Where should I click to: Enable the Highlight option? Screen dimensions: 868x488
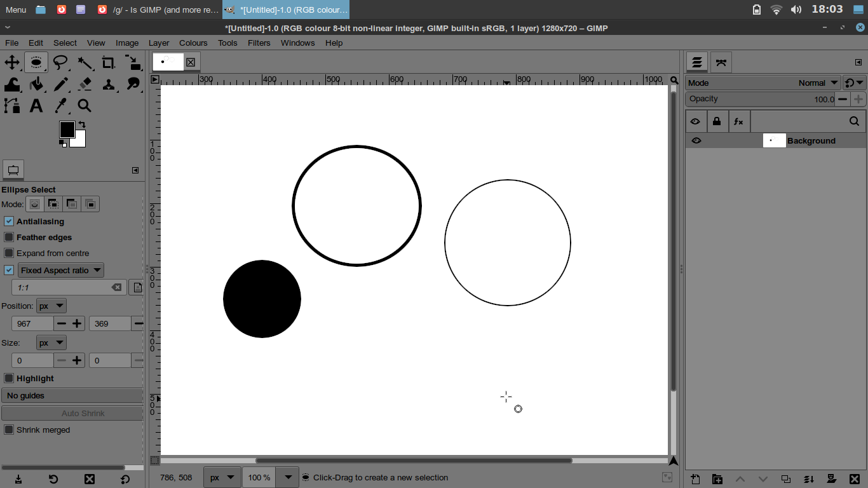coord(9,378)
